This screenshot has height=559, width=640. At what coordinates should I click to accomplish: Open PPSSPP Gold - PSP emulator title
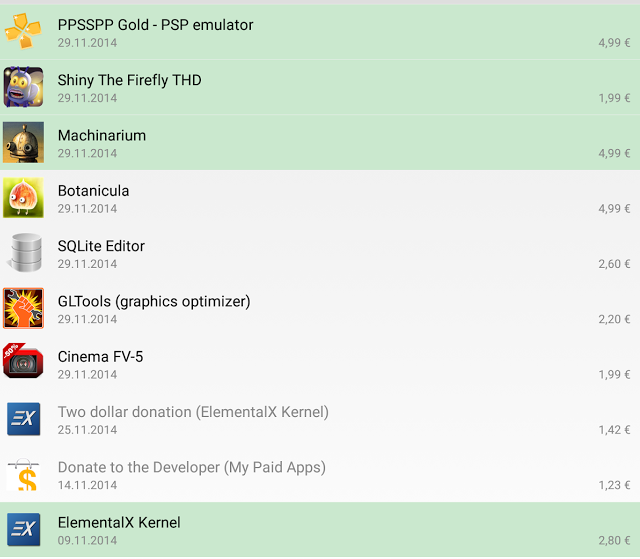[155, 24]
